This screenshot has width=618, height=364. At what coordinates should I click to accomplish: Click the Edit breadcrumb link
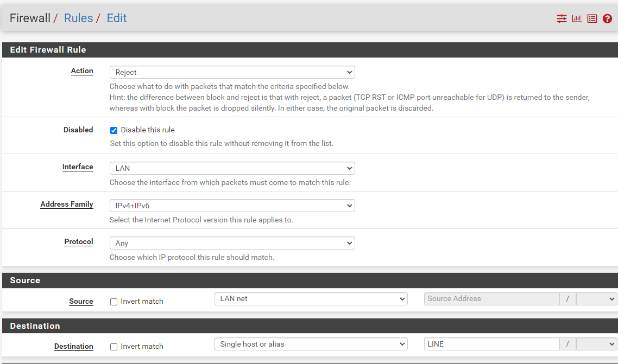point(117,18)
